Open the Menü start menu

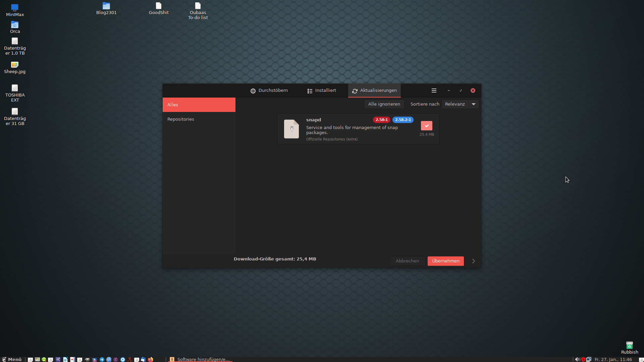click(x=12, y=359)
